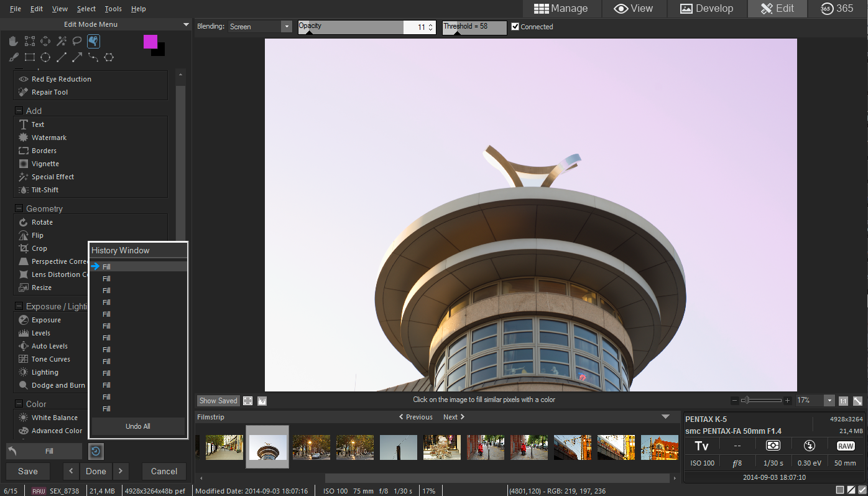Image resolution: width=868 pixels, height=496 pixels.
Task: Switch to the Develop mode tab
Action: 706,9
